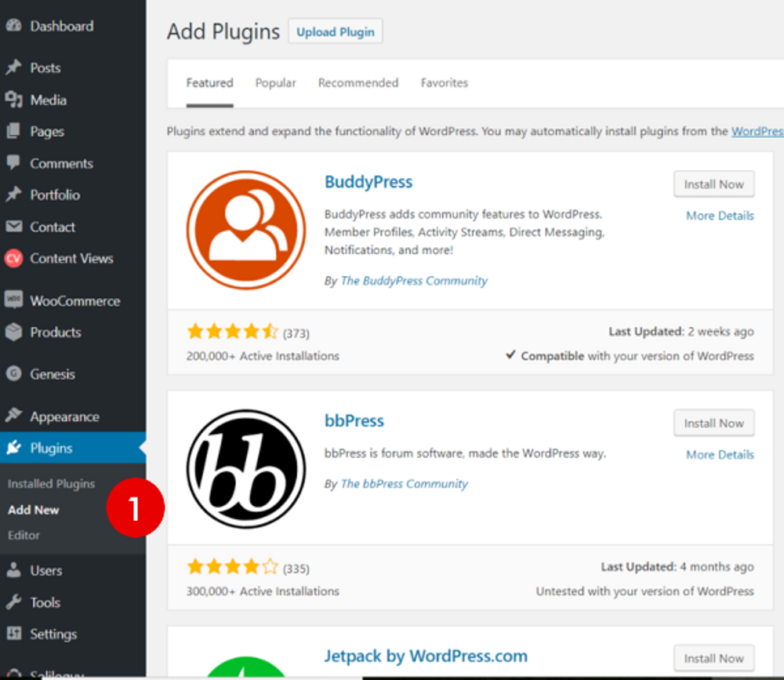Image resolution: width=784 pixels, height=680 pixels.
Task: View the Favorites tab
Action: pyautogui.click(x=444, y=82)
